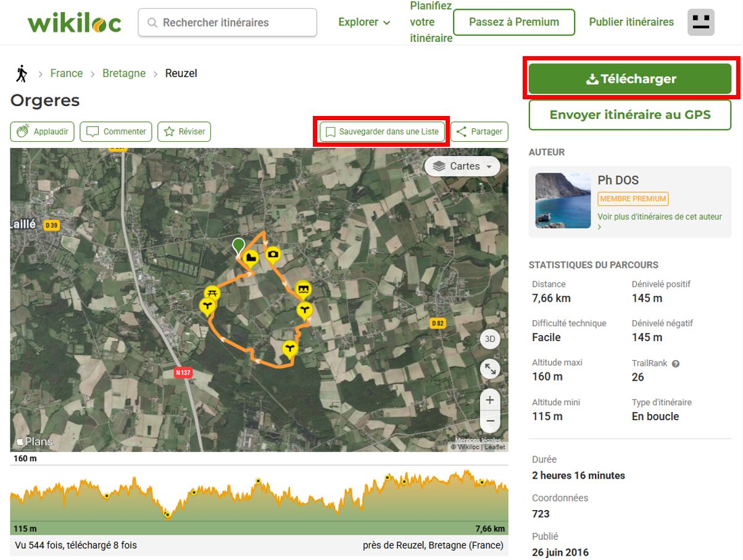Click the green start point marker
The width and height of the screenshot is (743, 560).
(x=238, y=246)
